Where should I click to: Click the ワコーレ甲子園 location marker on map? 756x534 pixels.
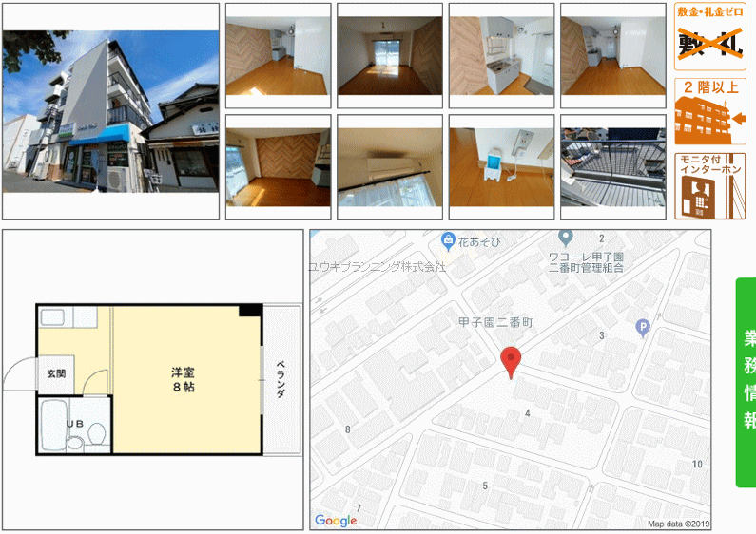click(566, 238)
